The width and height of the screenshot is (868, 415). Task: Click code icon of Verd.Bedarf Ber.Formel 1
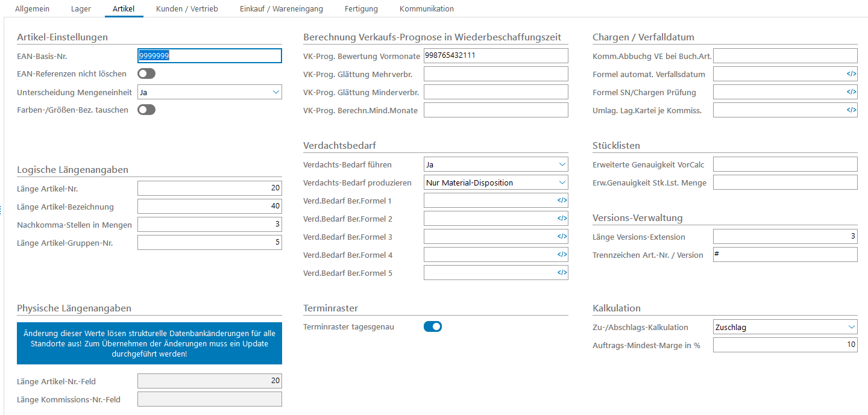[561, 201]
